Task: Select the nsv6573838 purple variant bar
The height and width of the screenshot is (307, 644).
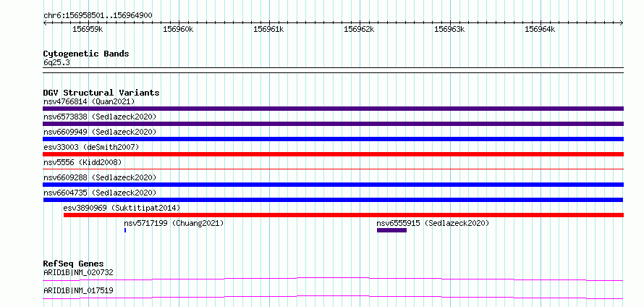Action: (x=333, y=124)
